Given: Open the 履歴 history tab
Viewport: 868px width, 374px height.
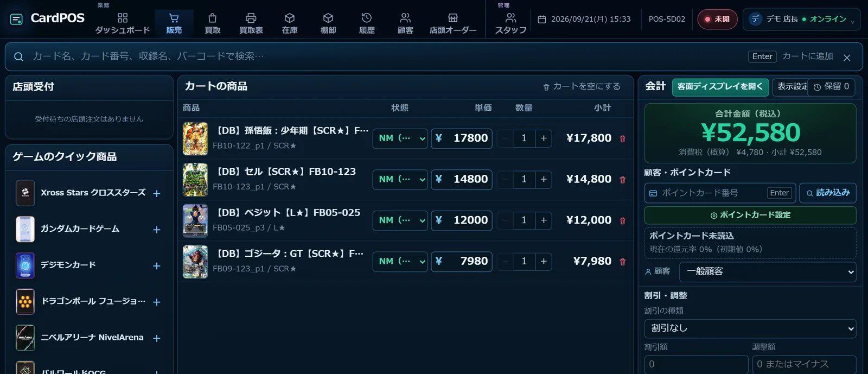Looking at the screenshot, I should pyautogui.click(x=367, y=23).
